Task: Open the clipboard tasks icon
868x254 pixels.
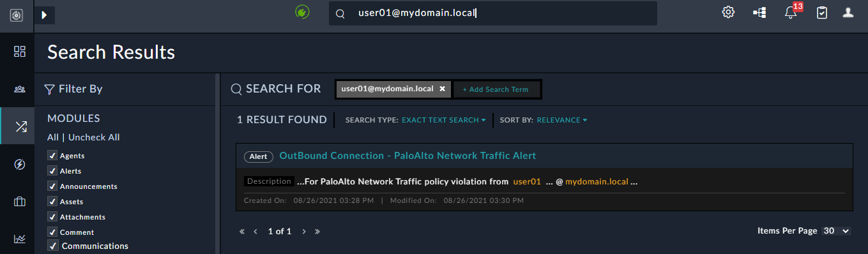Action: tap(822, 12)
